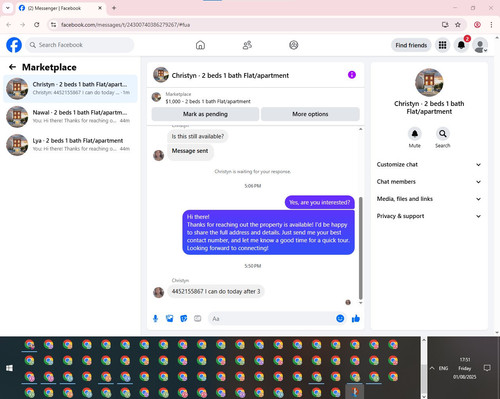
Task: Open the taskbar clock showing 17:51
Action: (465, 368)
